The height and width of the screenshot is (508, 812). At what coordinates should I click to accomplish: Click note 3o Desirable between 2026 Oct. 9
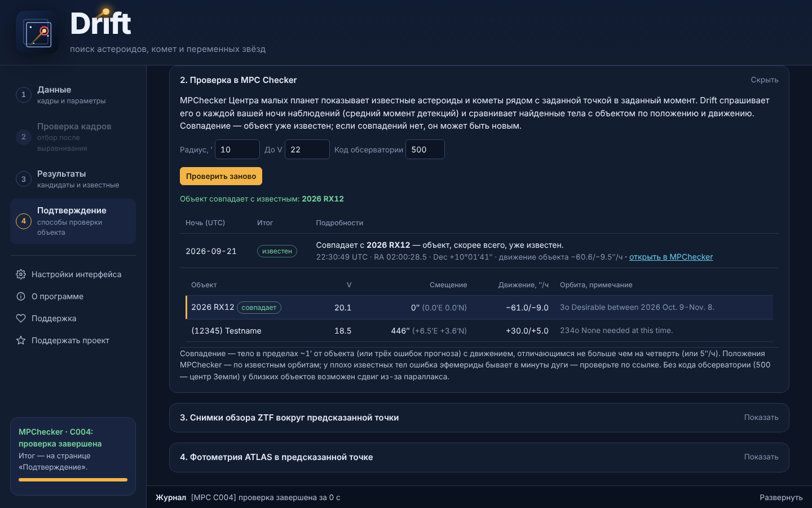(637, 307)
